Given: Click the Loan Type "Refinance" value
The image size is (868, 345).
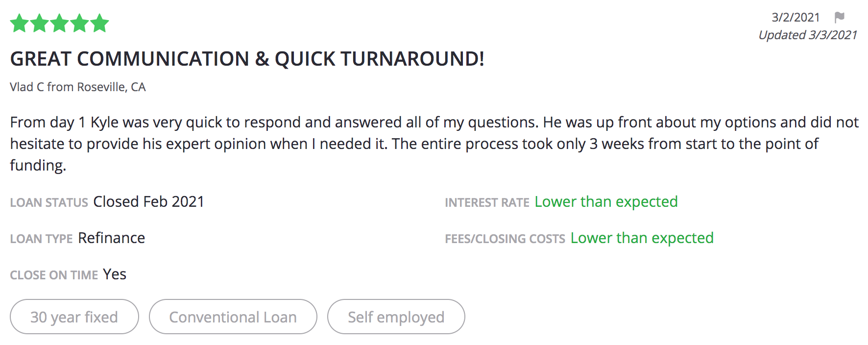Looking at the screenshot, I should (112, 238).
